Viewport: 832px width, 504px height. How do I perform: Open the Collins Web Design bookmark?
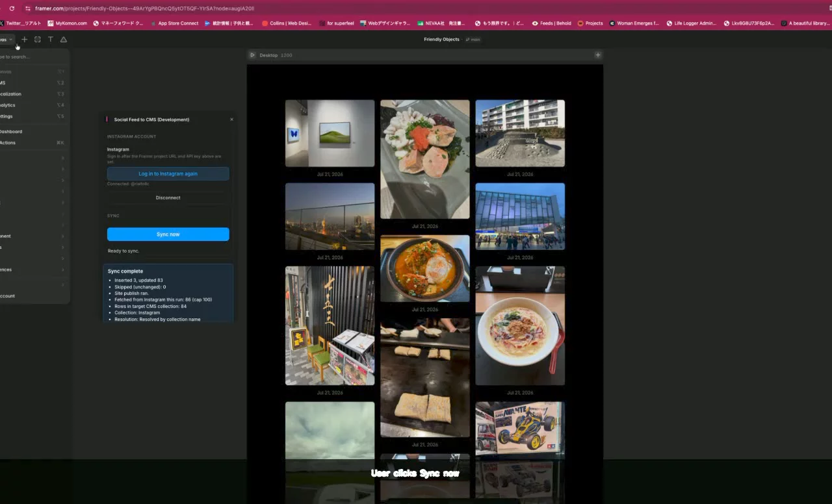287,23
